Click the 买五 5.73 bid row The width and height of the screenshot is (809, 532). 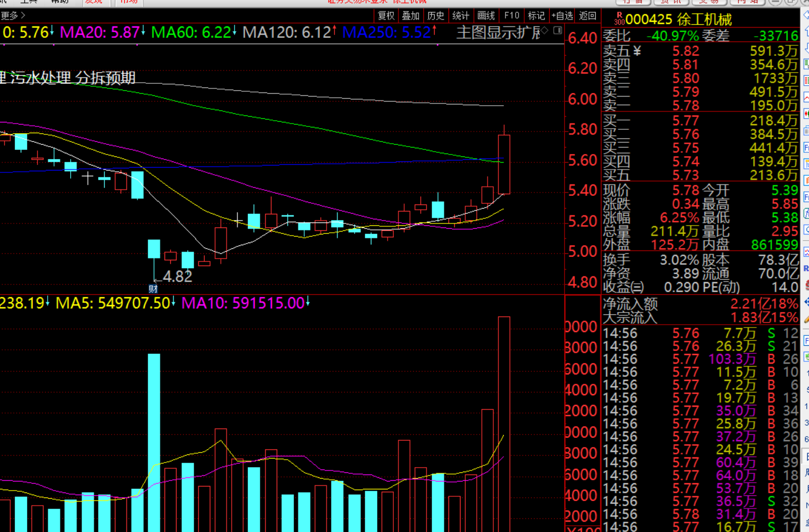click(700, 175)
